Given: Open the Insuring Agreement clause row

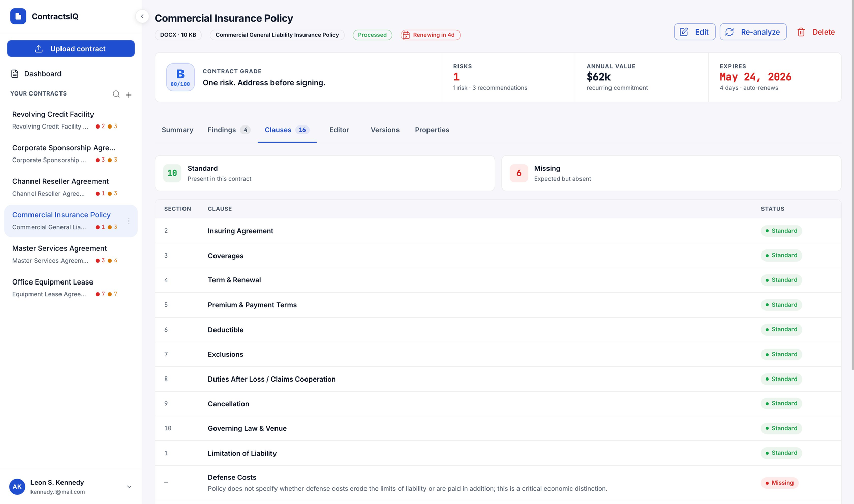Looking at the screenshot, I should point(498,231).
